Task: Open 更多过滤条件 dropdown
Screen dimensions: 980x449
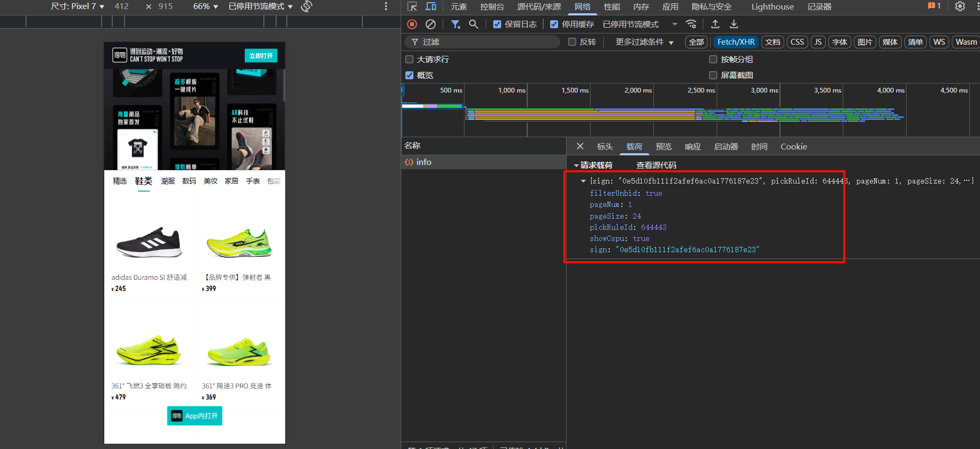Action: point(644,42)
